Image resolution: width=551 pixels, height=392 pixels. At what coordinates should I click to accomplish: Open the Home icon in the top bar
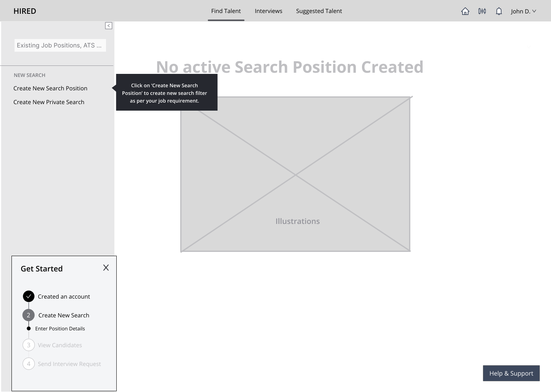pyautogui.click(x=465, y=11)
